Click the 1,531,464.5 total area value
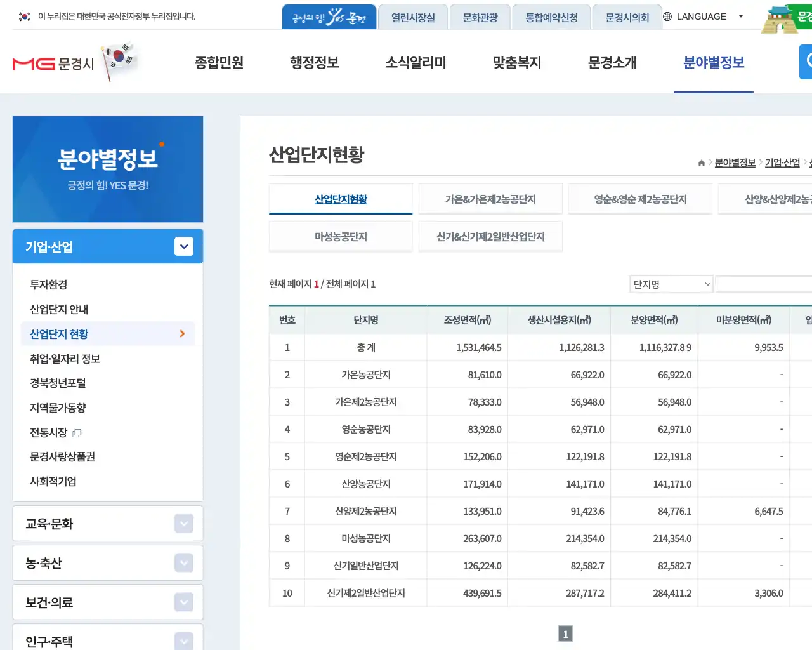The width and height of the screenshot is (812, 650). (x=479, y=348)
